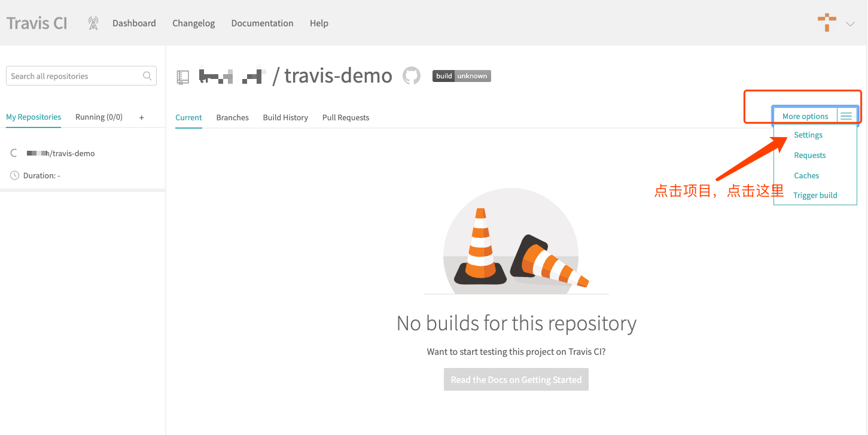Click Read the Docs on Getting Started
The image size is (868, 435).
pyautogui.click(x=516, y=379)
